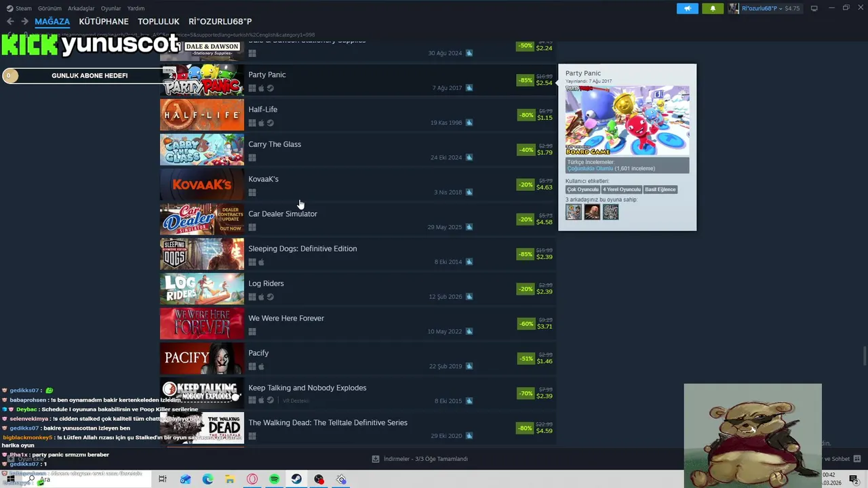Image resolution: width=868 pixels, height=488 pixels.
Task: Open the RI"OZURLU68"P profile tab
Action: (x=220, y=22)
